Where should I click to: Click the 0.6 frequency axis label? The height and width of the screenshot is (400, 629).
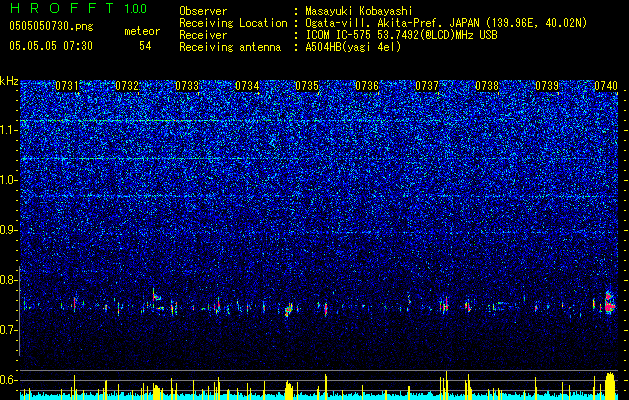7,380
